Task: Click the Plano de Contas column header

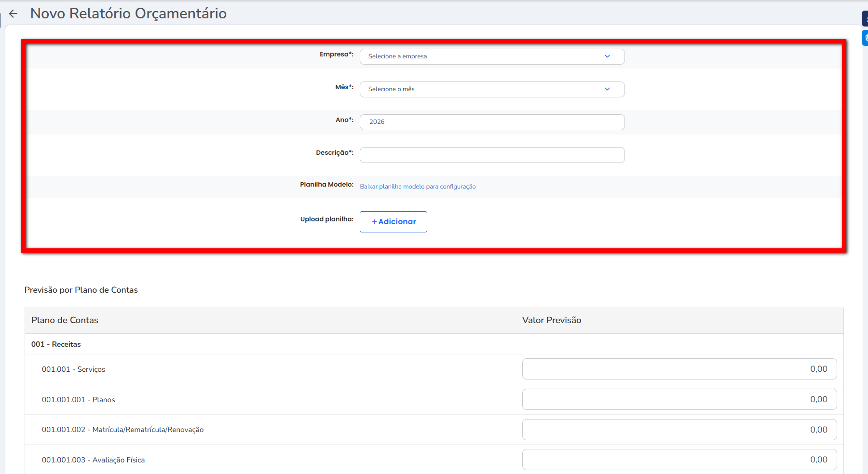Action: click(x=65, y=320)
